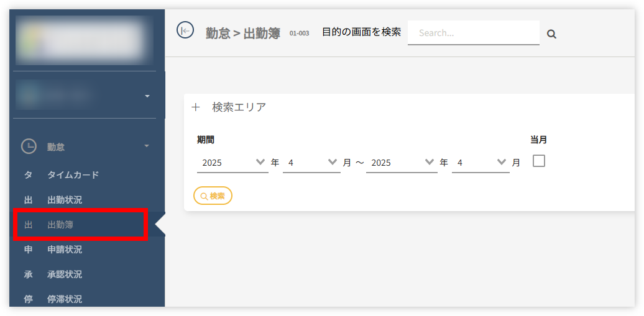This screenshot has height=316, width=644.
Task: Click the タ icon for タイムカード
Action: 28,175
